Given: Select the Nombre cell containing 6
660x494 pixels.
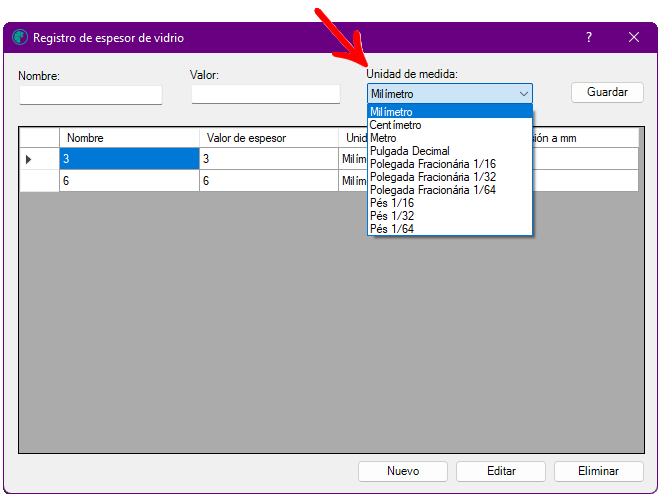Looking at the screenshot, I should tap(129, 181).
